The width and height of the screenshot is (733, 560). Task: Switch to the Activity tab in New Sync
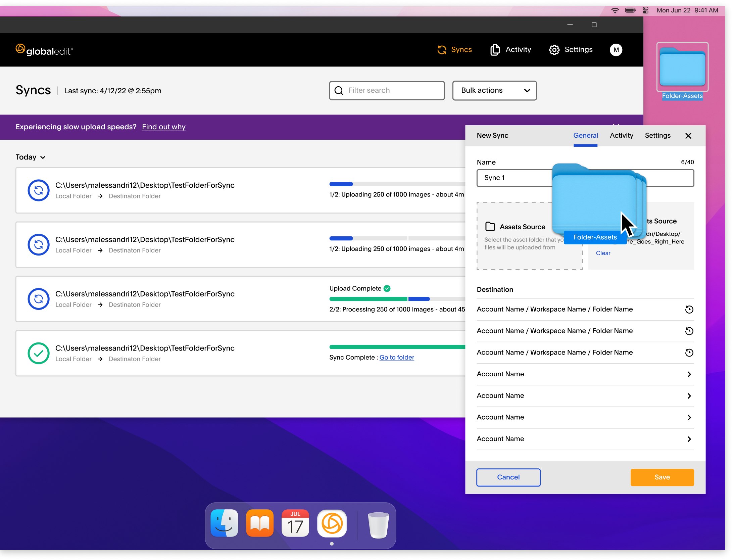point(621,136)
